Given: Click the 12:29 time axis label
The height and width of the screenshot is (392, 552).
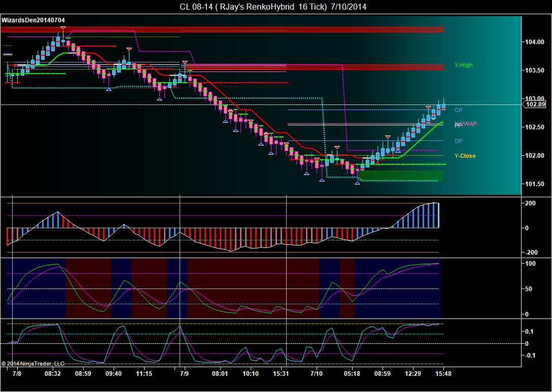Looking at the screenshot, I should click(x=412, y=373).
